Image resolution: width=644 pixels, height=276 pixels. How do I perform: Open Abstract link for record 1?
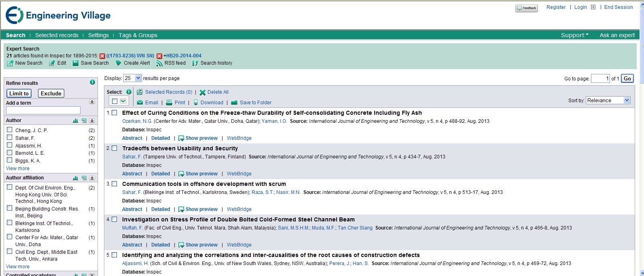click(x=132, y=138)
